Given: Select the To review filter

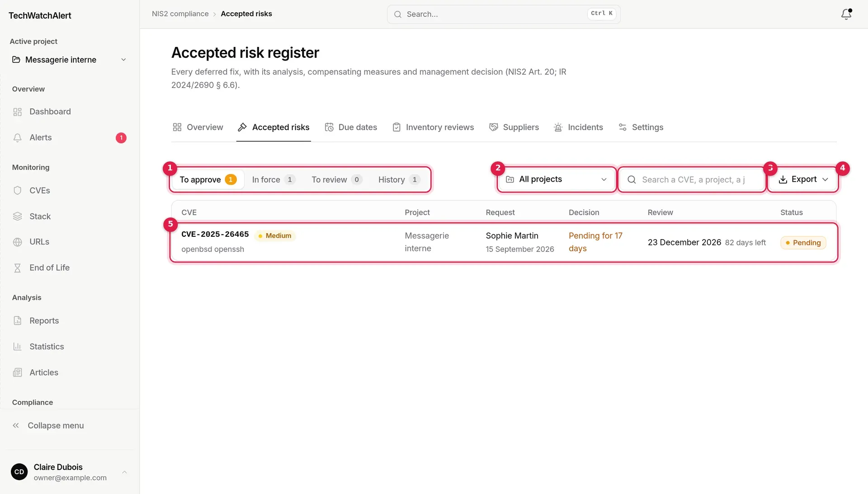Looking at the screenshot, I should [336, 179].
